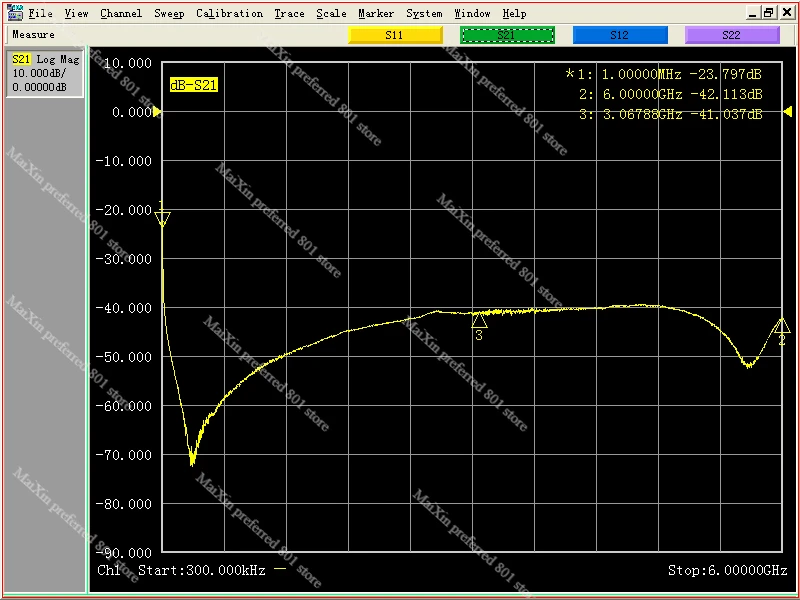This screenshot has width=800, height=600.
Task: Click the 0.000 reference scale value
Action: (x=132, y=112)
